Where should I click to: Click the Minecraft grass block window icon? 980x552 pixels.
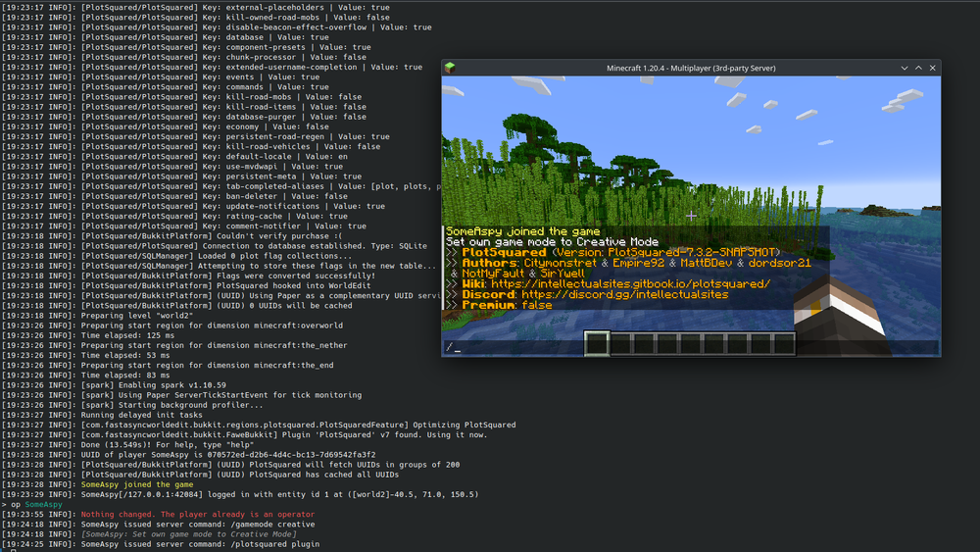pos(452,68)
